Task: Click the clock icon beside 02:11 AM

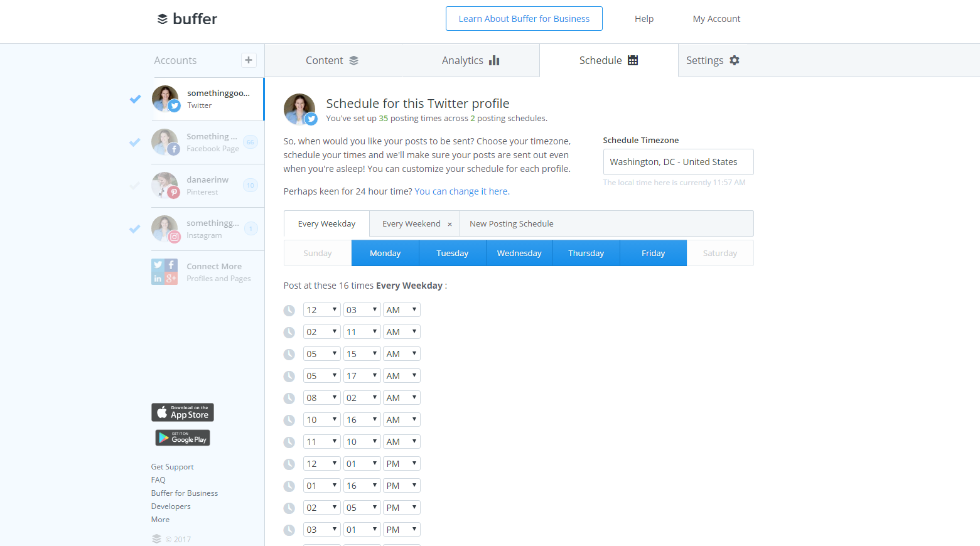Action: (289, 332)
